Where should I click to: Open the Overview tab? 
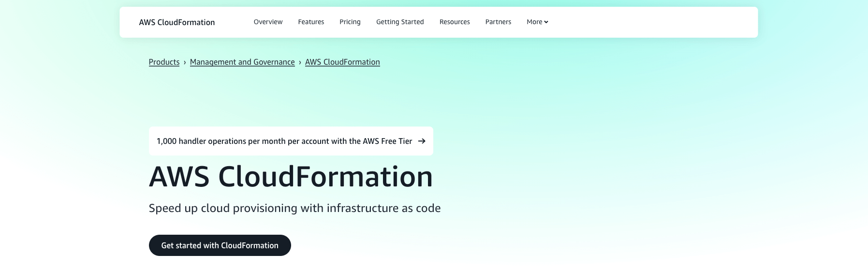268,22
